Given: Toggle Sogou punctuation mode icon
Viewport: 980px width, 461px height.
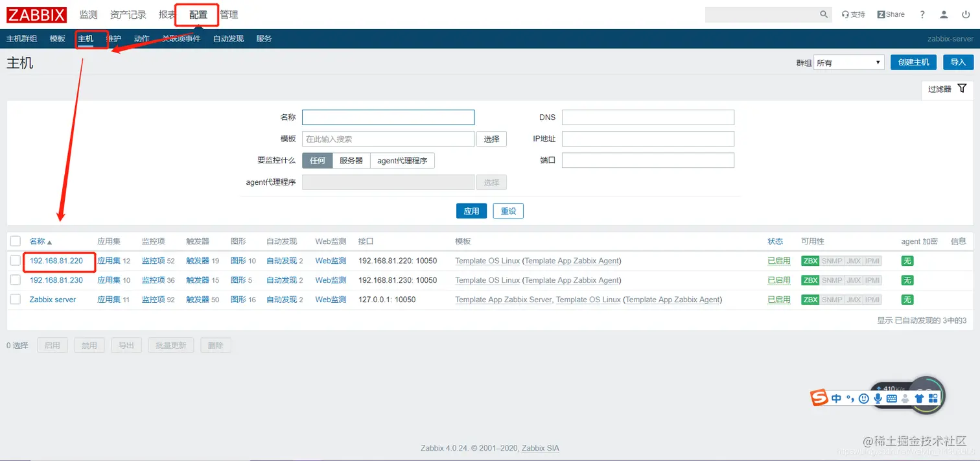Looking at the screenshot, I should pyautogui.click(x=850, y=399).
